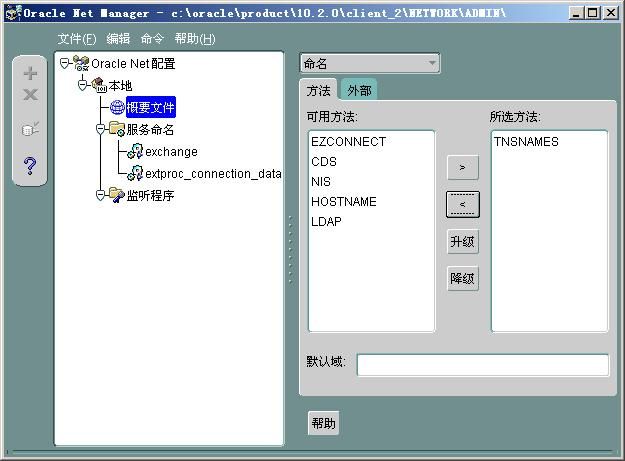The width and height of the screenshot is (625, 461).
Task: Select extproc_connection_data in the tree
Action: pos(213,174)
